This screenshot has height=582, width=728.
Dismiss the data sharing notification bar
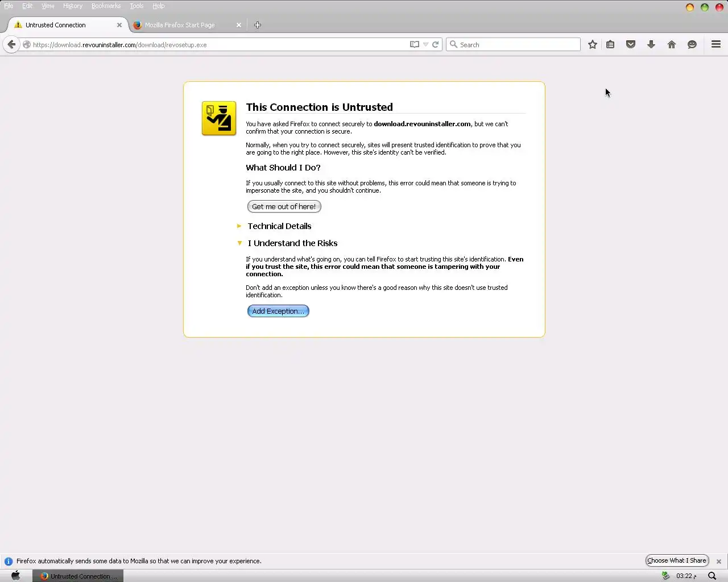[x=719, y=561]
